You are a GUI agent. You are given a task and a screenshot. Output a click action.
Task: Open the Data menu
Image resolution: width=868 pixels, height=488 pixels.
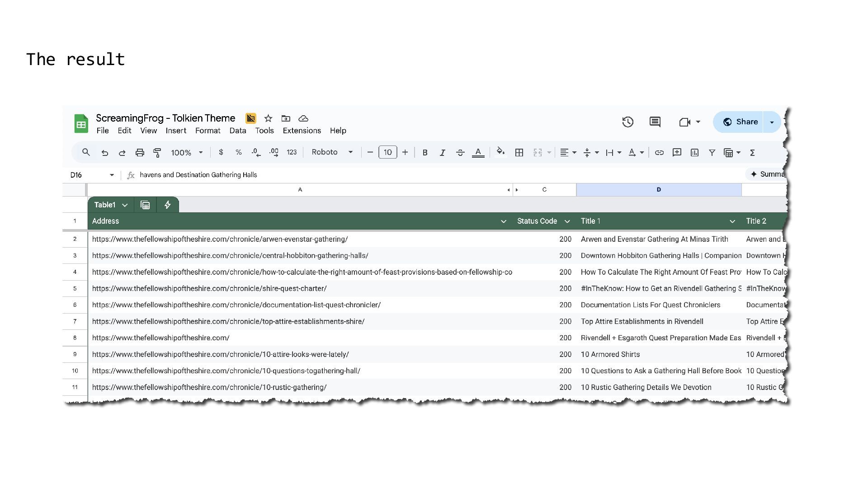click(x=237, y=131)
